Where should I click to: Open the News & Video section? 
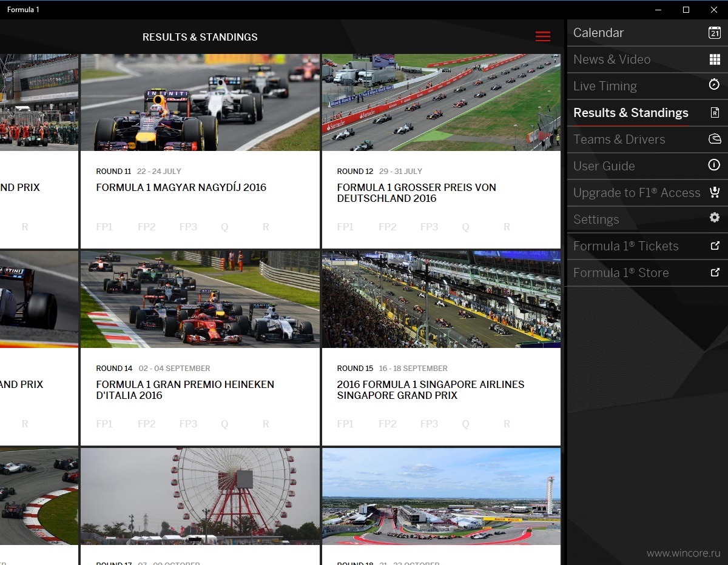[x=647, y=59]
